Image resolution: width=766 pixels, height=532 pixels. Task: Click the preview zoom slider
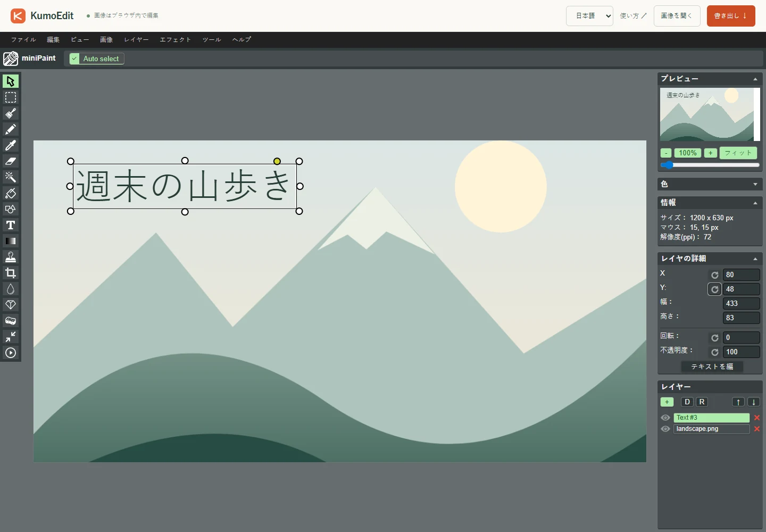tap(710, 165)
